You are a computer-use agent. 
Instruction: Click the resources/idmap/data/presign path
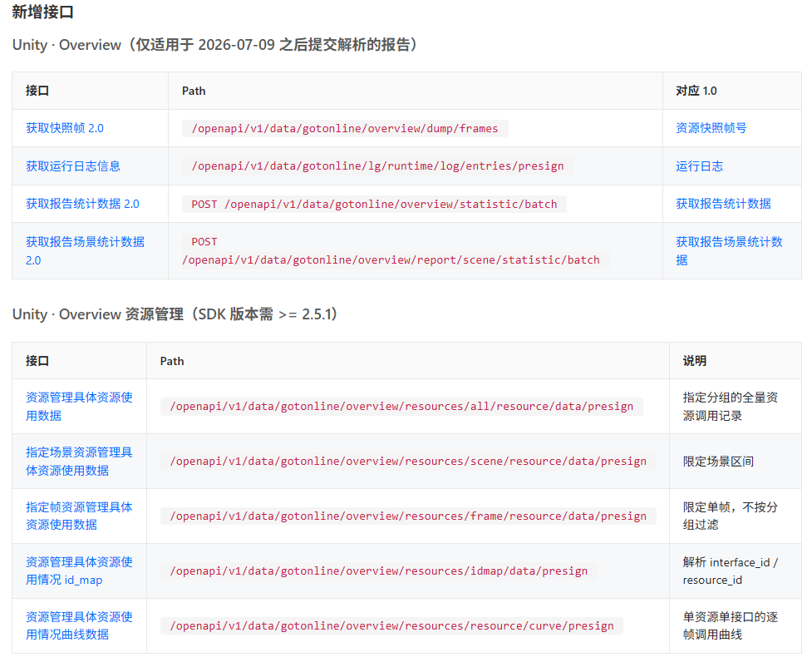(378, 571)
